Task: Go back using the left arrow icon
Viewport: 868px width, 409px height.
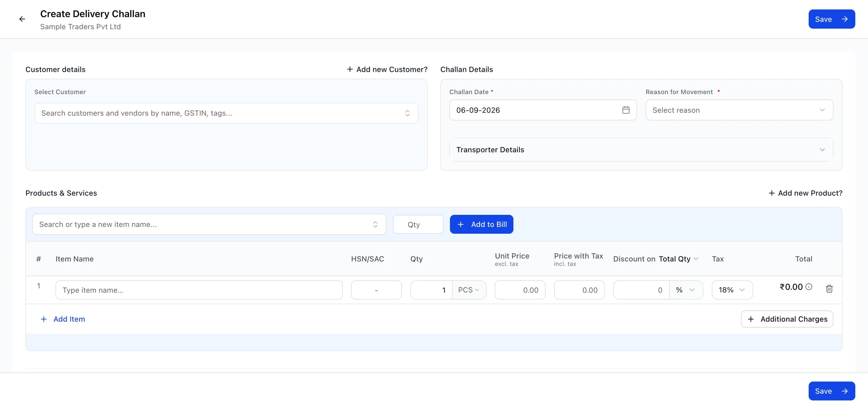Action: click(22, 19)
